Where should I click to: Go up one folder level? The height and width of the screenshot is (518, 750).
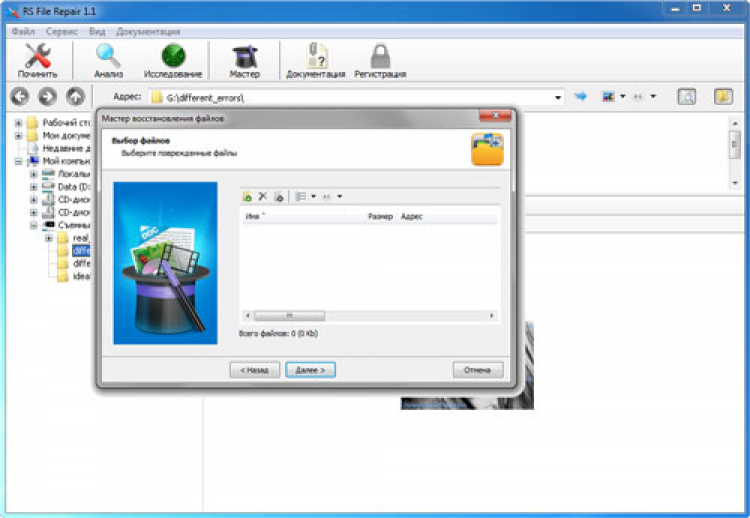(x=75, y=97)
